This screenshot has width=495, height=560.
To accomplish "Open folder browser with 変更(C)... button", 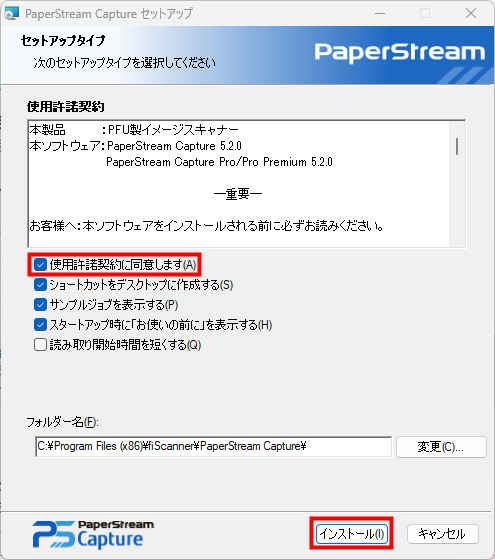I will click(x=441, y=447).
